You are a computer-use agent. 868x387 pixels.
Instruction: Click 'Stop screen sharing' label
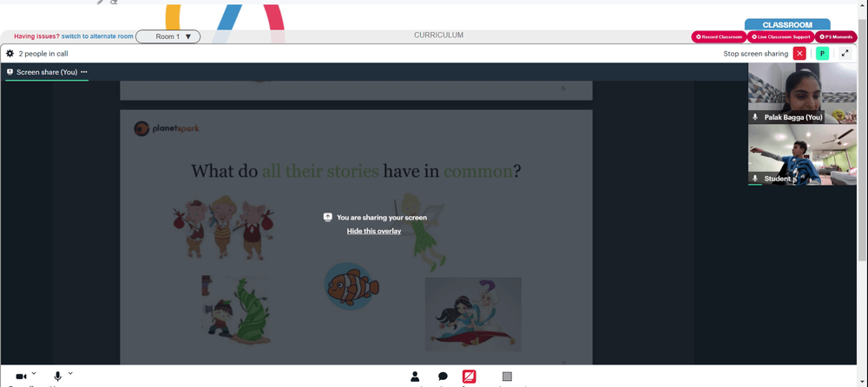pos(756,54)
